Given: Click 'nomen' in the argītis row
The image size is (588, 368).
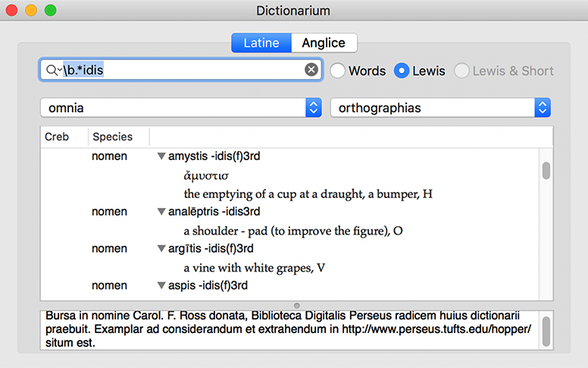Looking at the screenshot, I should click(x=110, y=248).
